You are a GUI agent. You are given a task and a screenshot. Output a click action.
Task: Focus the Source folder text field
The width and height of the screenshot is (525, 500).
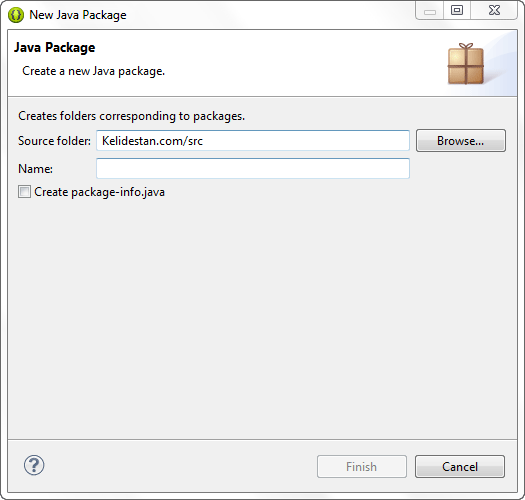pos(253,141)
